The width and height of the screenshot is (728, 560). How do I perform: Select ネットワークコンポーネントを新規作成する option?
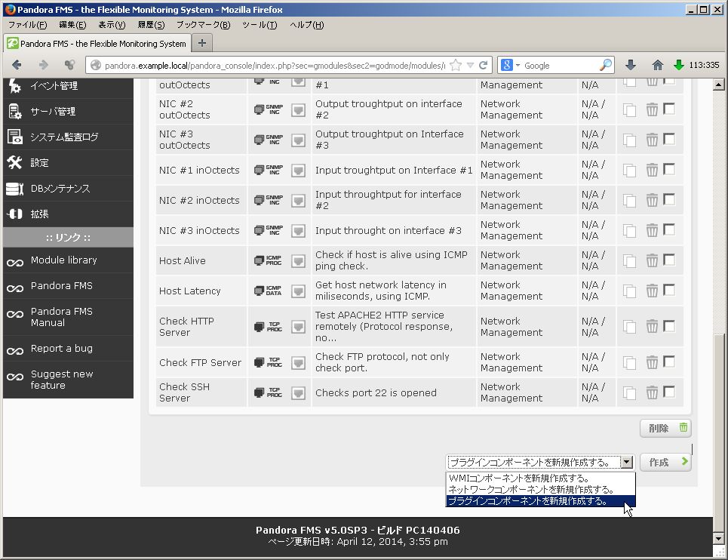(x=540, y=489)
